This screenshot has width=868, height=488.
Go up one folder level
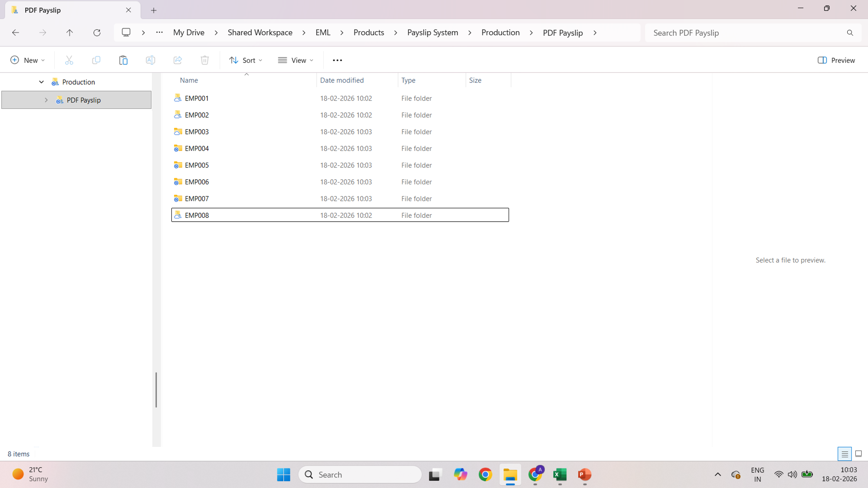69,33
